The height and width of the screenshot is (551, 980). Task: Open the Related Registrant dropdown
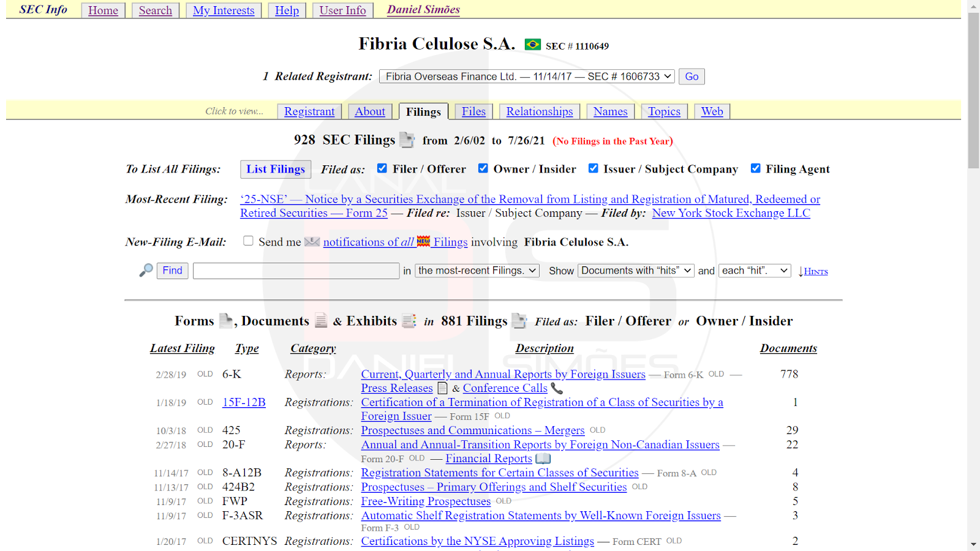click(x=527, y=77)
